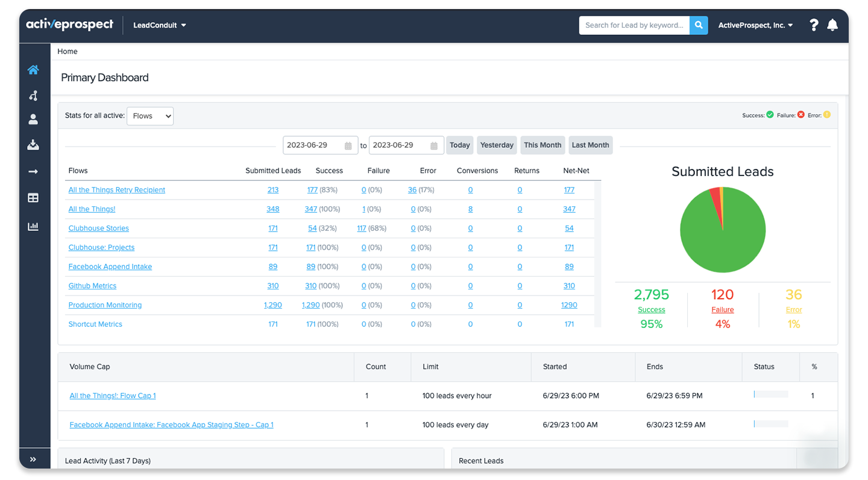Focus the Search for Lead keyword field
This screenshot has width=868, height=480.
point(634,25)
